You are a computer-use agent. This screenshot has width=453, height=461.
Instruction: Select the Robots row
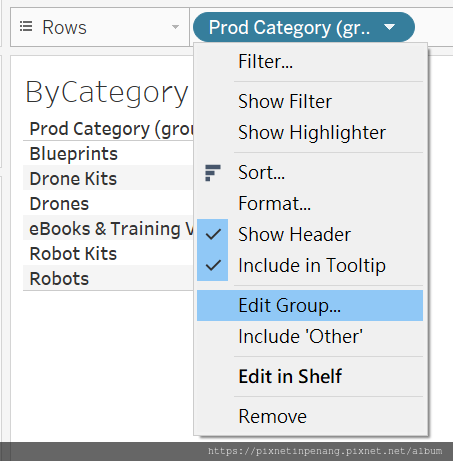(x=108, y=278)
